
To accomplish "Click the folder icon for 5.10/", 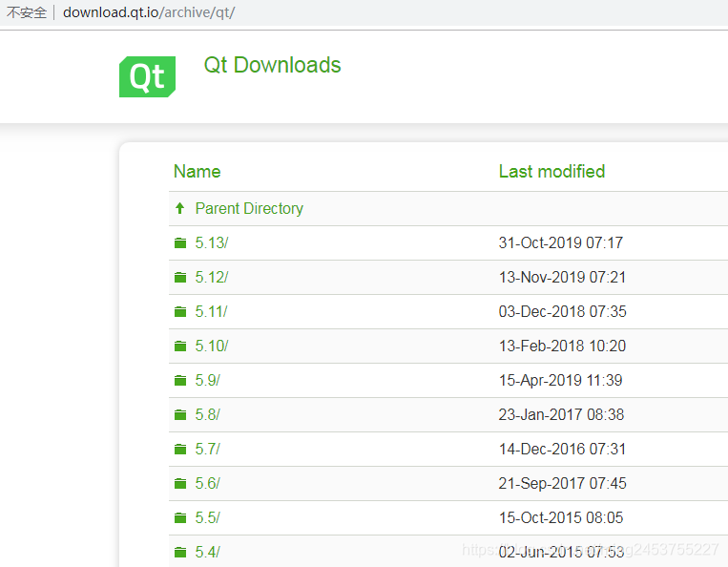I will click(x=180, y=346).
